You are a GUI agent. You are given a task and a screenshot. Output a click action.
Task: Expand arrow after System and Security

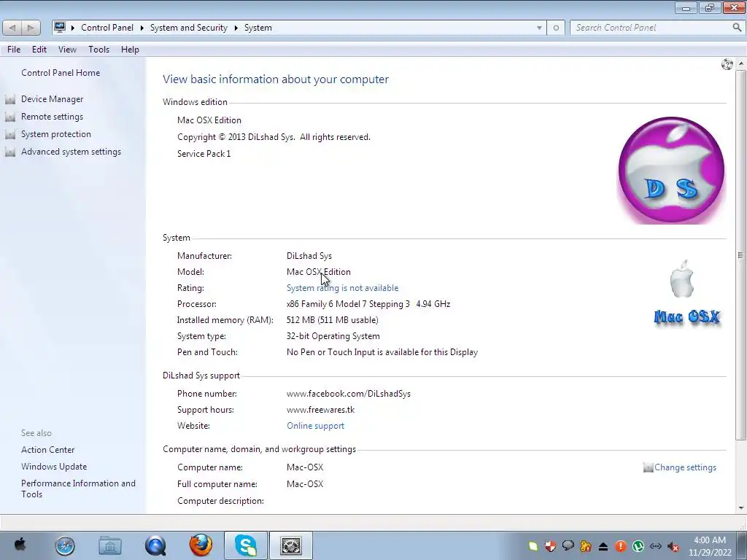point(236,28)
